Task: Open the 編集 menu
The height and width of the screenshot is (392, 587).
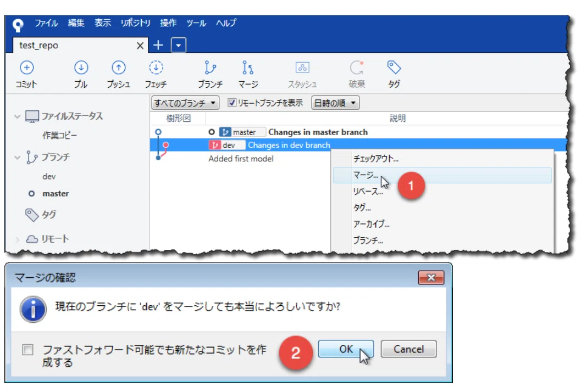Action: tap(76, 23)
